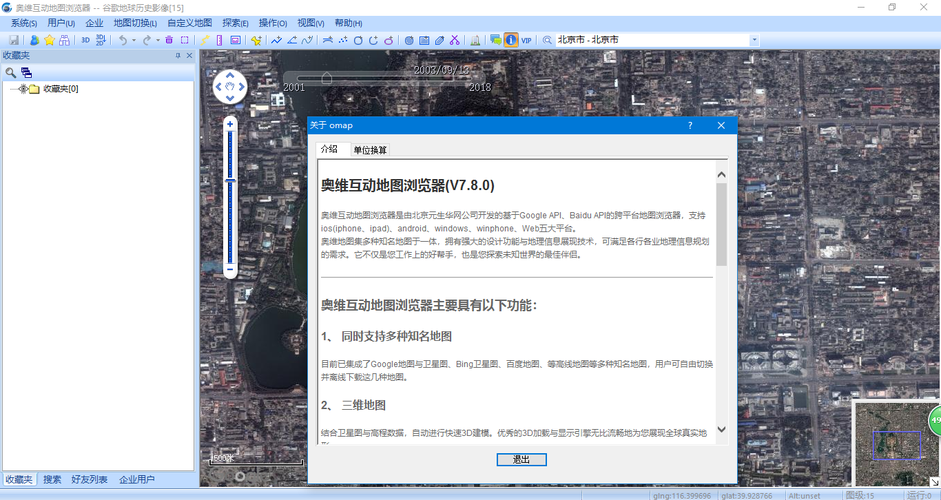The height and width of the screenshot is (500, 941).
Task: Click the map zoom level slider handle
Action: (x=230, y=180)
